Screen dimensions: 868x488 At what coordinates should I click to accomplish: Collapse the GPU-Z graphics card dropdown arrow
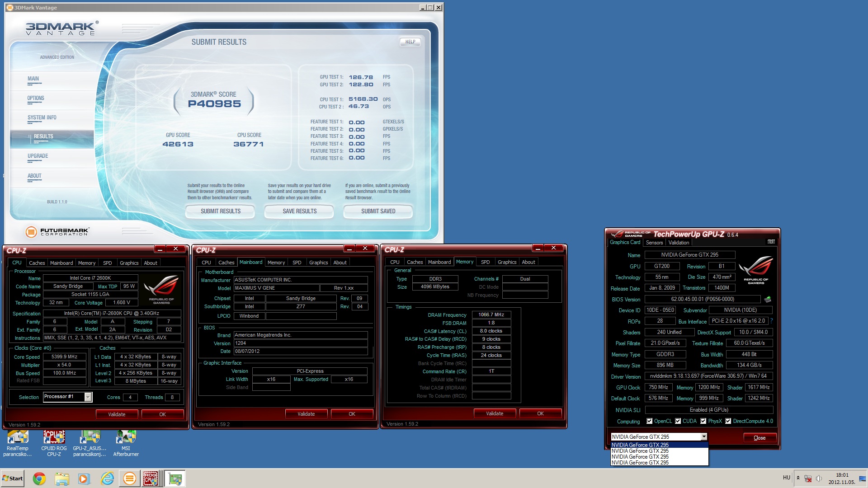click(704, 437)
